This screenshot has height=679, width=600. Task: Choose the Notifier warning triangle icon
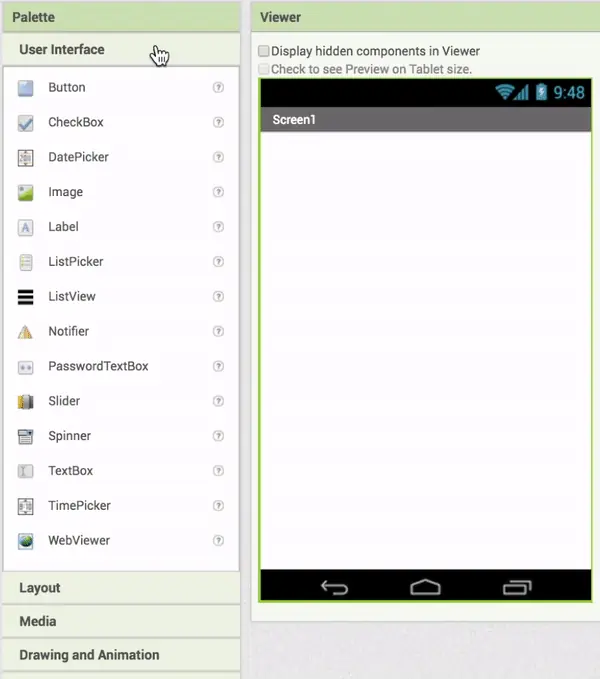[x=25, y=332]
